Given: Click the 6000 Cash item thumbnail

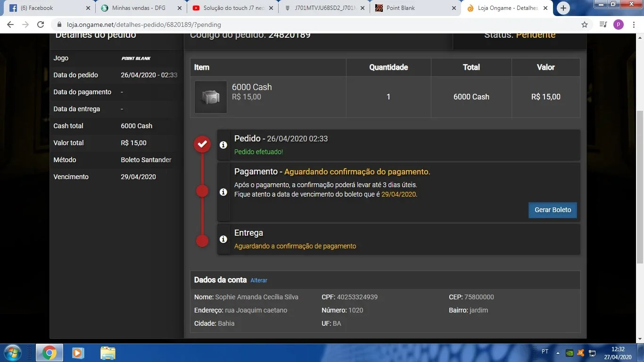Looking at the screenshot, I should coord(211,97).
